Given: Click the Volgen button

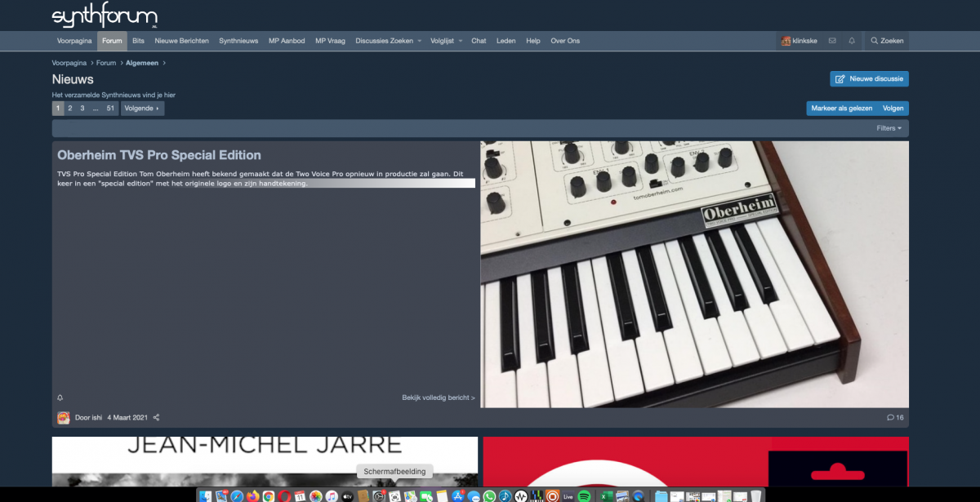Looking at the screenshot, I should pos(893,108).
